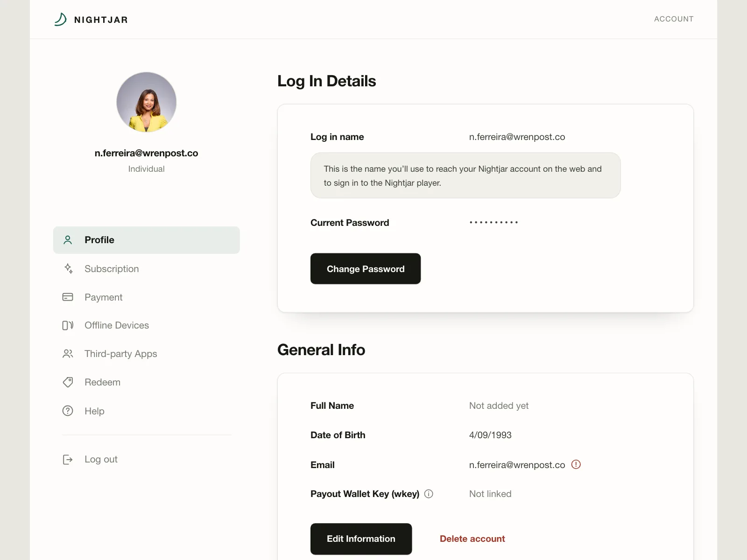Click the 'Payout Wallet Key (wkey)' label
The height and width of the screenshot is (560, 747).
[365, 494]
